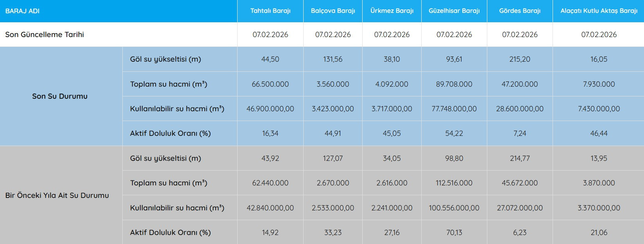Screen dimensions: 644x244
Task: Click the update date under Gördes Barajı
Action: [520, 34]
